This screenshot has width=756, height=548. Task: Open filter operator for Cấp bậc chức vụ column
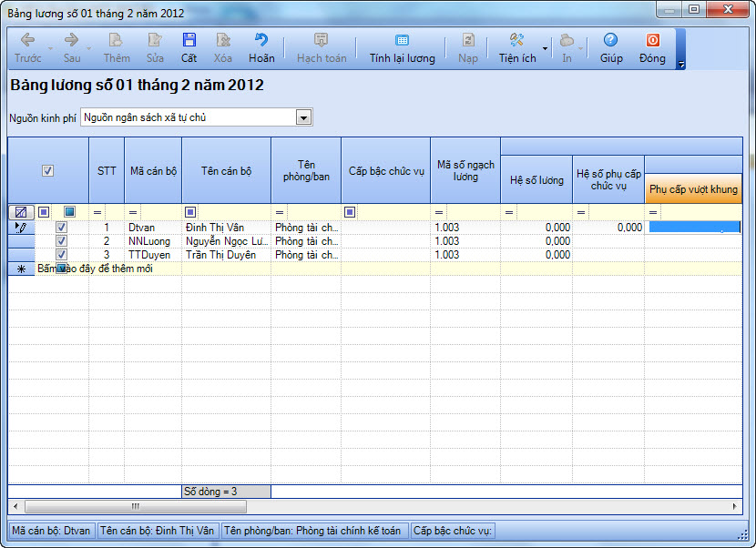tap(350, 211)
